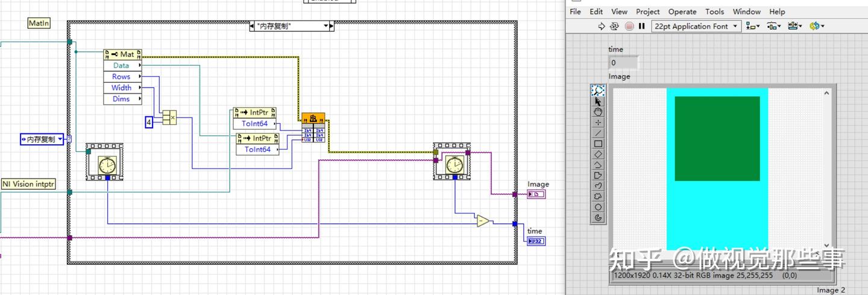Click the NI Vision intptr label
Screen dimensions: 868x295
point(28,184)
